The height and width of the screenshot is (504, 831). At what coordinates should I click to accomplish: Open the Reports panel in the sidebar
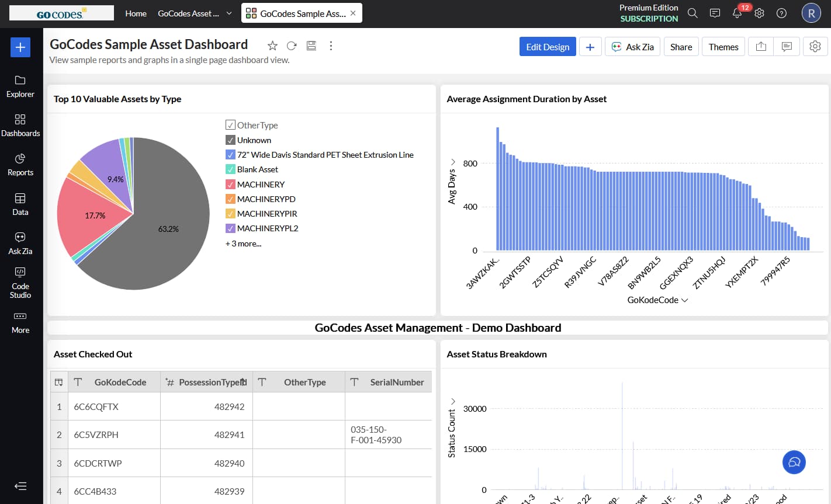(20, 165)
